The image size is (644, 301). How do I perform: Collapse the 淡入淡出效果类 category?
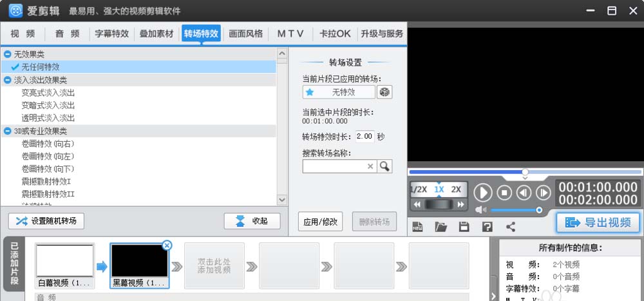tap(7, 80)
